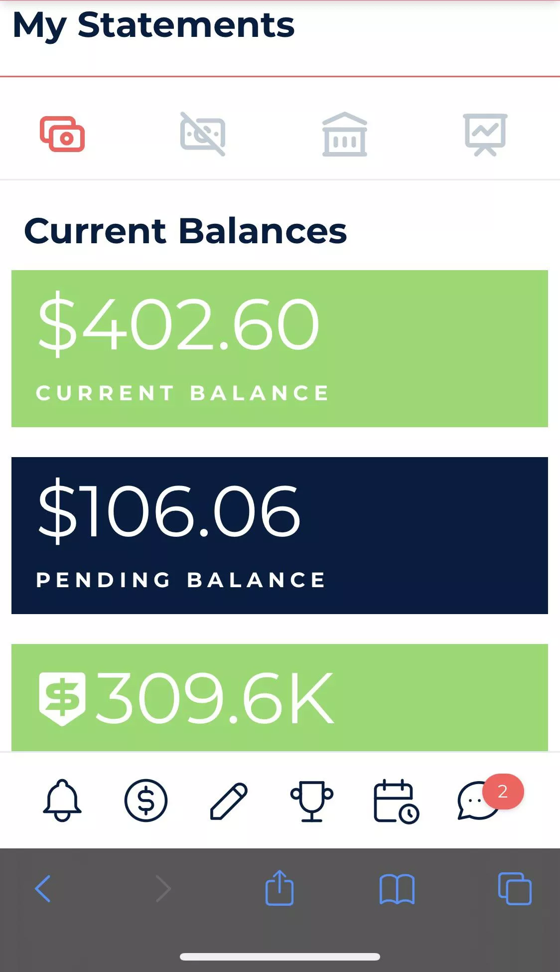Open the trophy rewards icon

pos(312,801)
